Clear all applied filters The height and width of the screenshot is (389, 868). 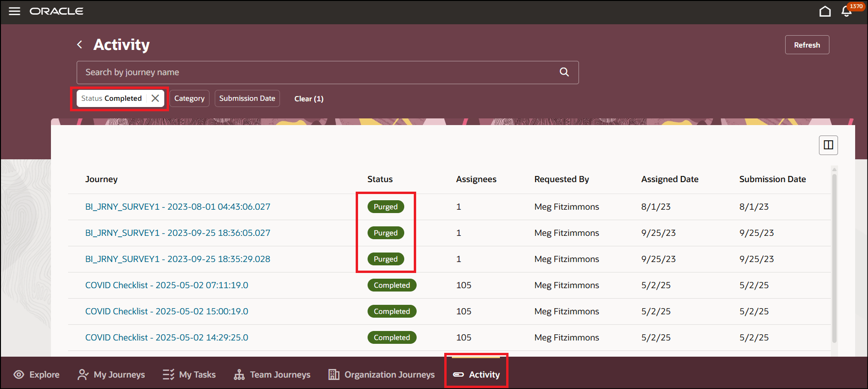(309, 99)
